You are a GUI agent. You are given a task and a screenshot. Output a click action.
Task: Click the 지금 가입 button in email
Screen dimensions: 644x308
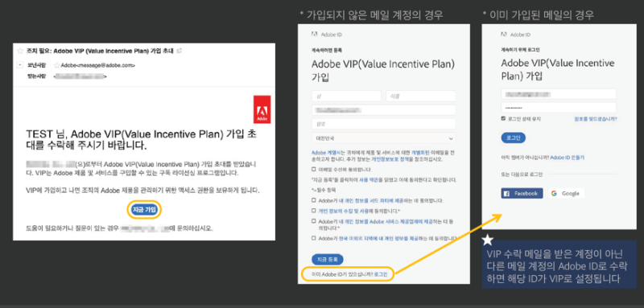pyautogui.click(x=144, y=210)
